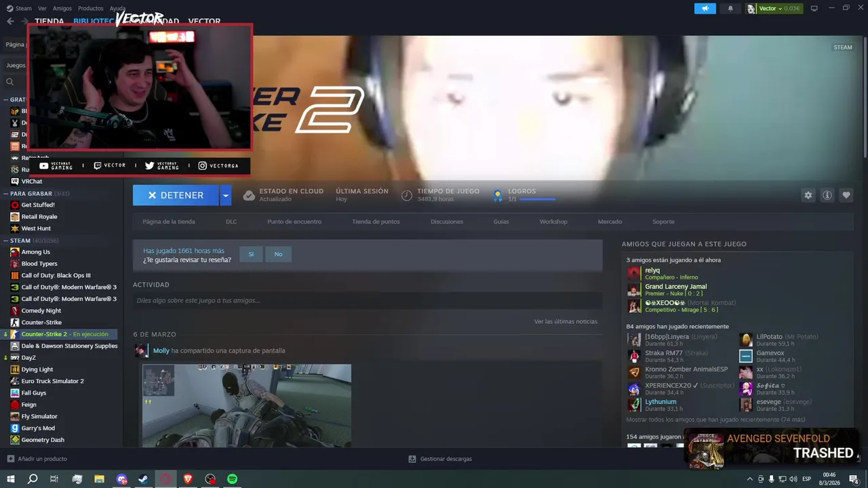The height and width of the screenshot is (488, 868).
Task: Toggle favorite with the heart icon
Action: [846, 195]
